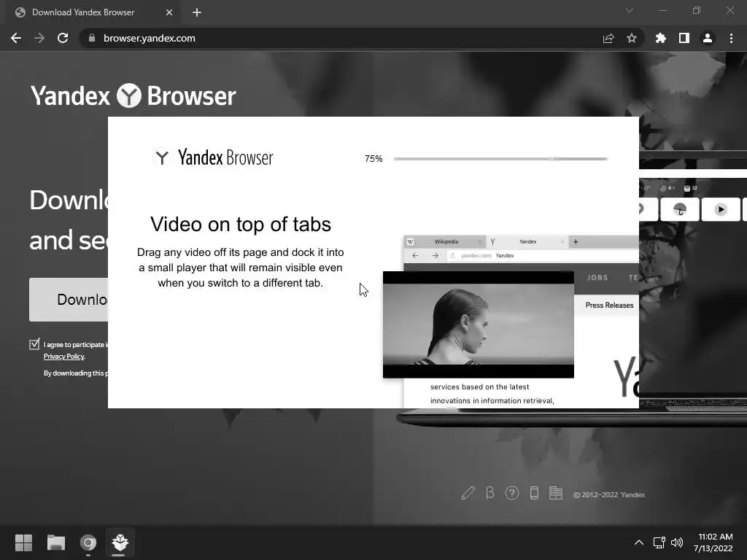Open a new browser tab
Viewport: 747px width, 560px height.
click(x=197, y=12)
